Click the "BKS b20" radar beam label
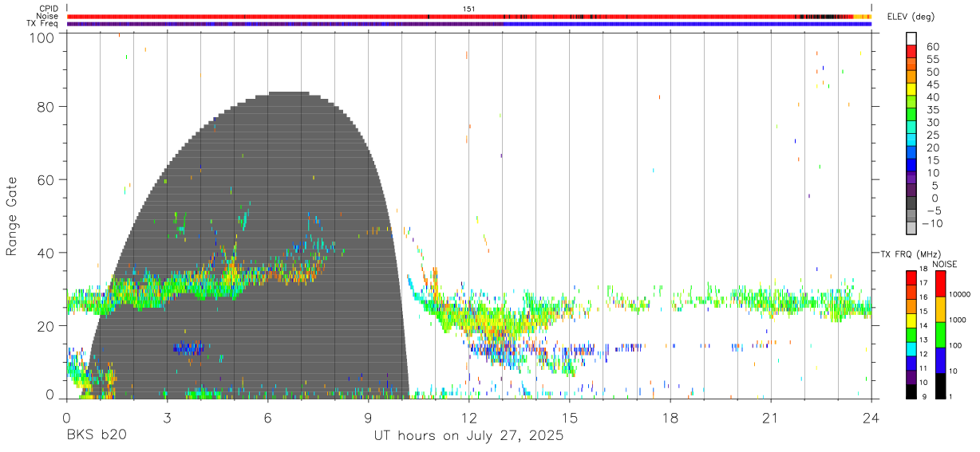This screenshot has height=452, width=980. tap(96, 436)
